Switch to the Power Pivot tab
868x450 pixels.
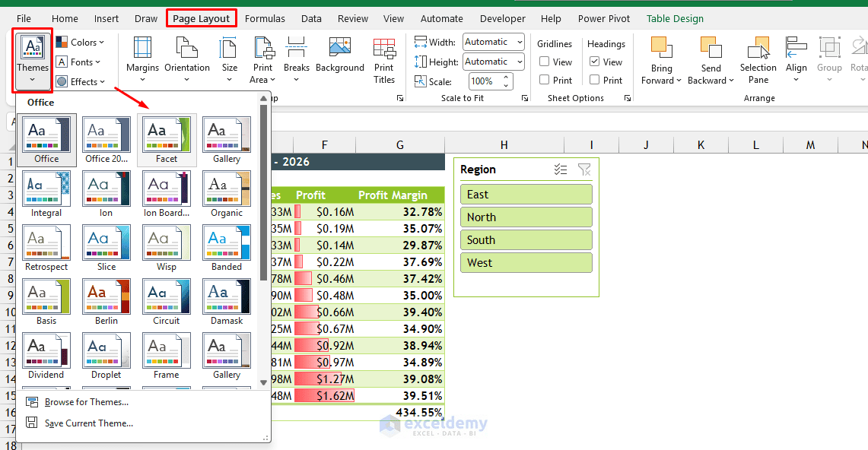click(x=604, y=19)
